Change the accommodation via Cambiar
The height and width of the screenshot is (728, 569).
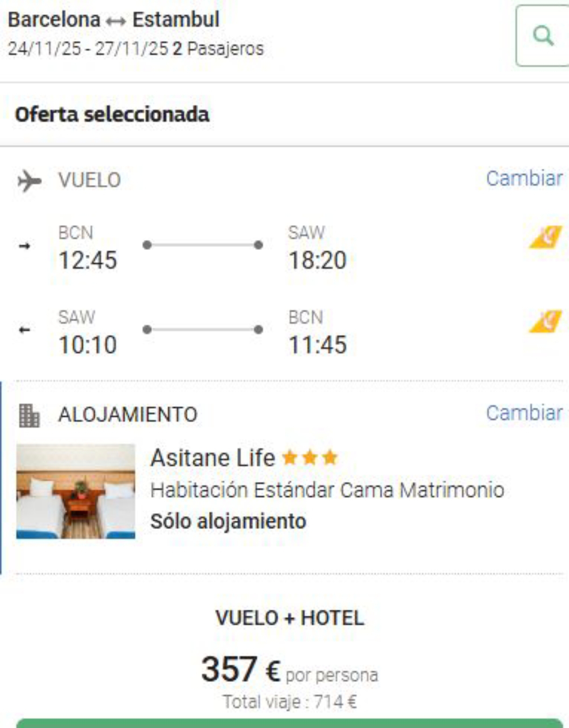pyautogui.click(x=524, y=413)
